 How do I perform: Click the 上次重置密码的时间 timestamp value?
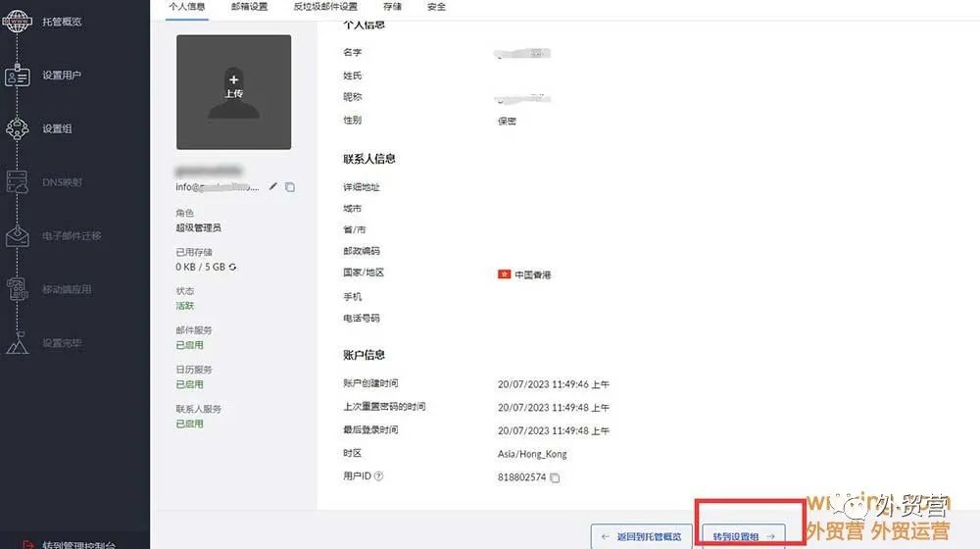tap(553, 408)
